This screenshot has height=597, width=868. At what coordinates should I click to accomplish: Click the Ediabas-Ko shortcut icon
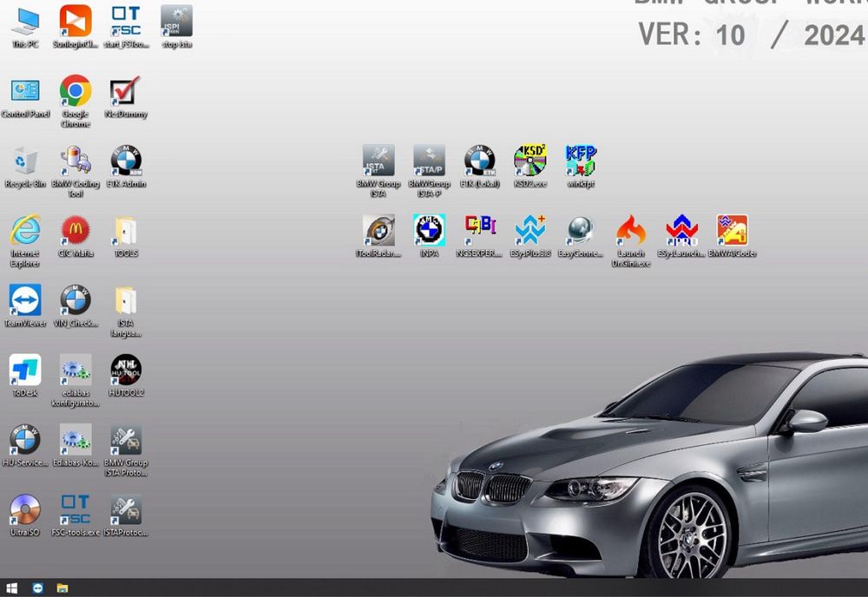pos(76,446)
